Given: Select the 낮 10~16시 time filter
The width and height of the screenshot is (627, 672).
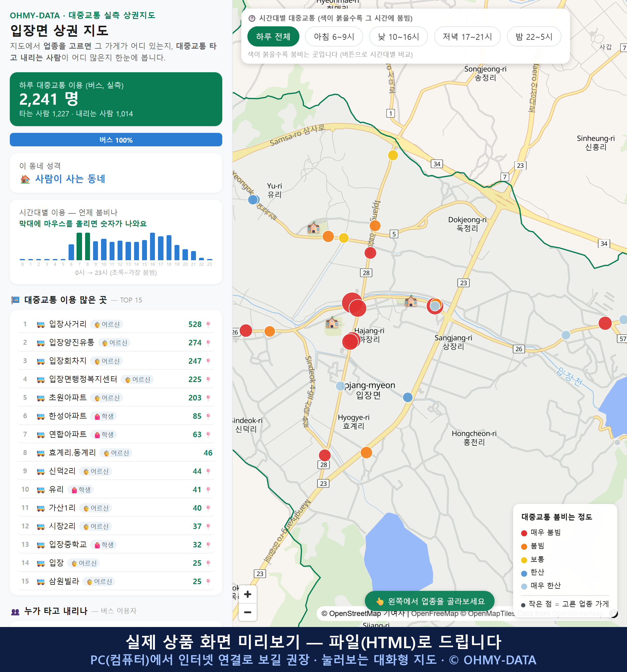Looking at the screenshot, I should click(399, 36).
